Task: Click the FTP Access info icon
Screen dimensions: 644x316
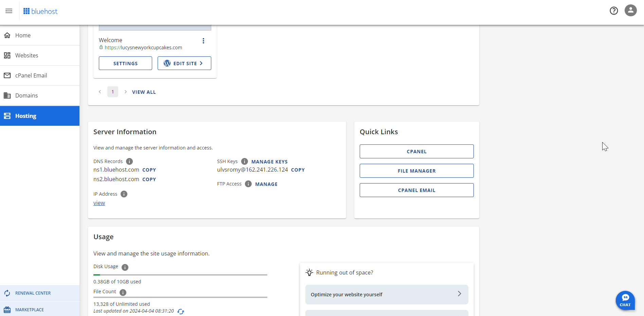Action: click(248, 184)
